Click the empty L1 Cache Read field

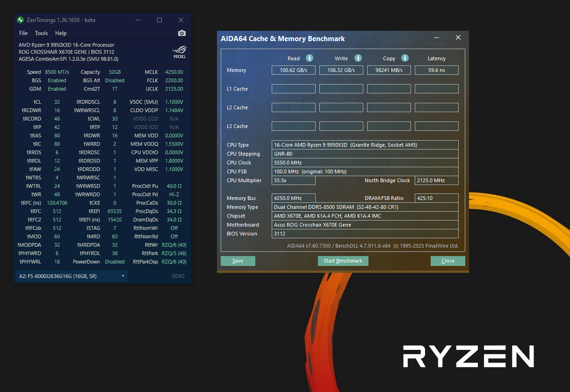click(x=293, y=89)
